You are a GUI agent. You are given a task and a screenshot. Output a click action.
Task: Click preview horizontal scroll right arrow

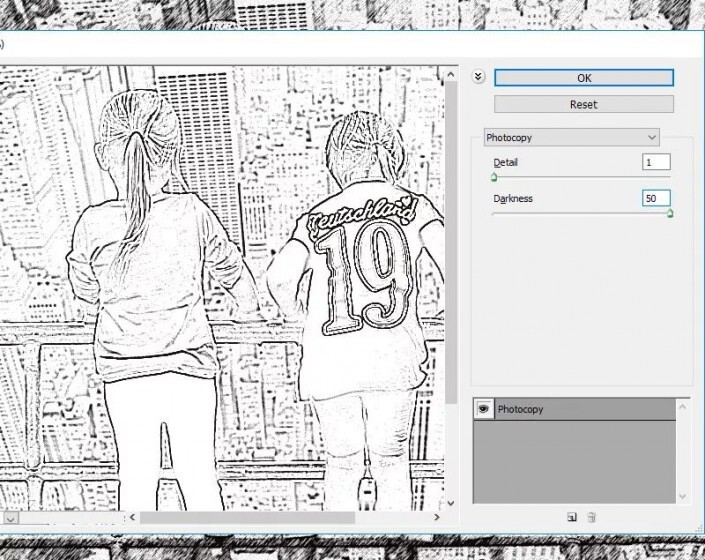pos(437,518)
